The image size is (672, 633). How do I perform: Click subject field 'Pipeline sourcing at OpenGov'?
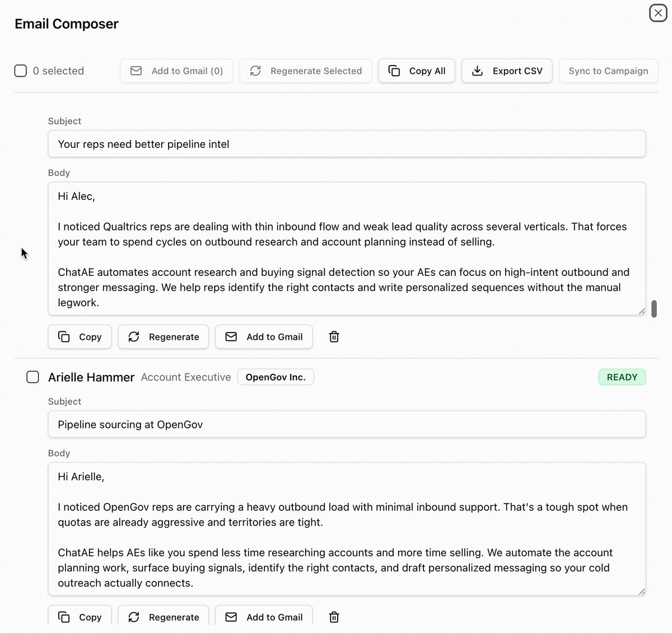click(347, 424)
